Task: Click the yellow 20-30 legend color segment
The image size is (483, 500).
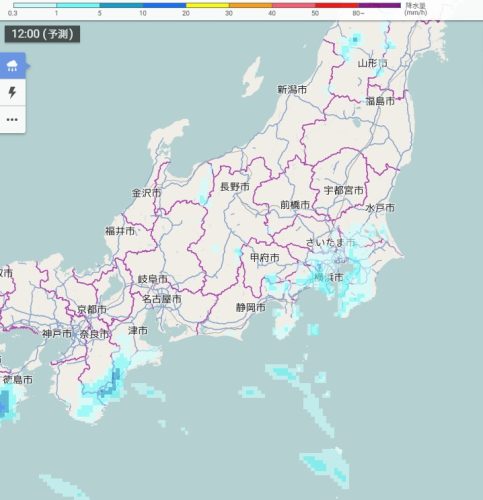Action: (207, 5)
